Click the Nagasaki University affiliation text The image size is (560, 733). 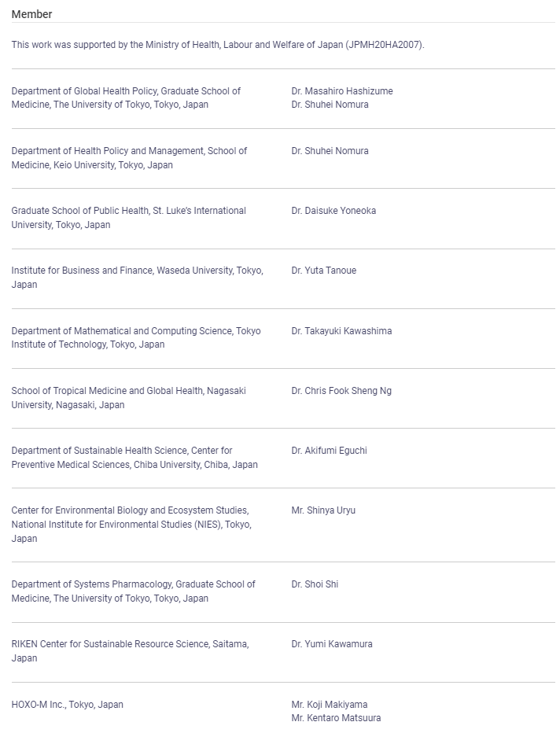[x=128, y=398]
